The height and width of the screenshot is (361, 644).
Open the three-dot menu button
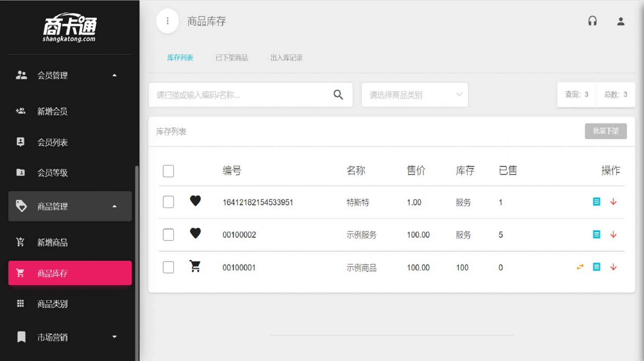[167, 21]
